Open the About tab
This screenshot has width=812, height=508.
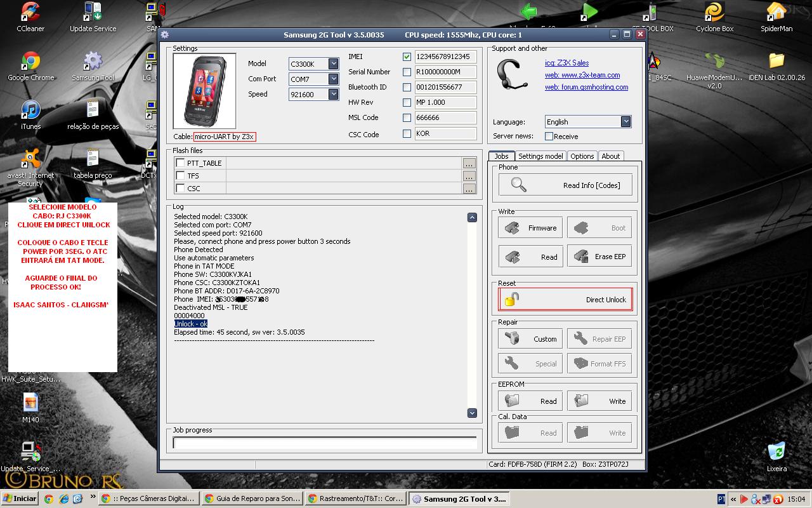click(611, 156)
